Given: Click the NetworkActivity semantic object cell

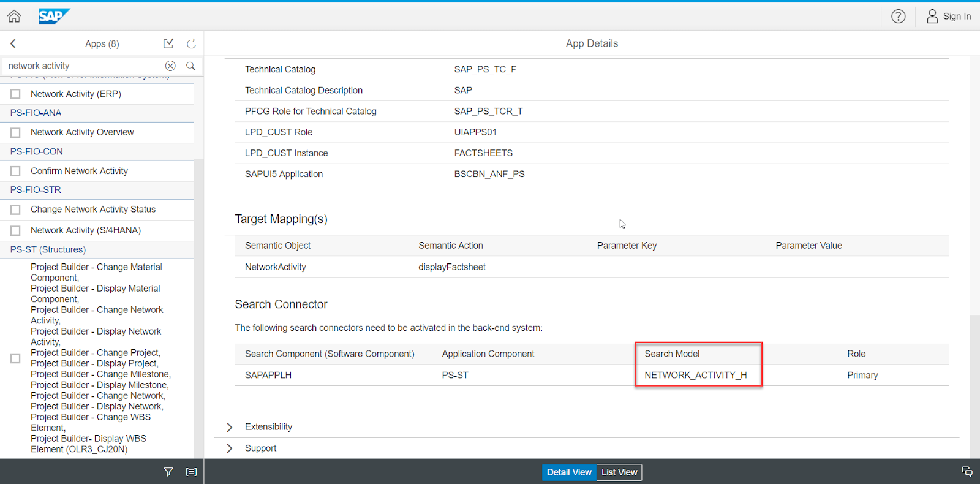Looking at the screenshot, I should tap(276, 267).
